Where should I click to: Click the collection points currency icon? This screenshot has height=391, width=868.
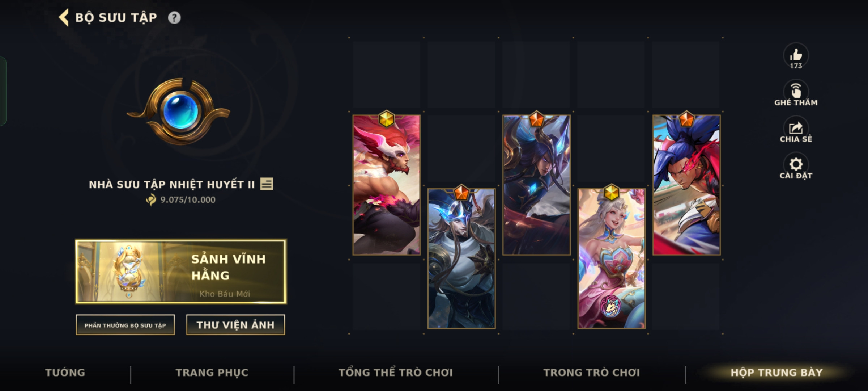tap(151, 199)
